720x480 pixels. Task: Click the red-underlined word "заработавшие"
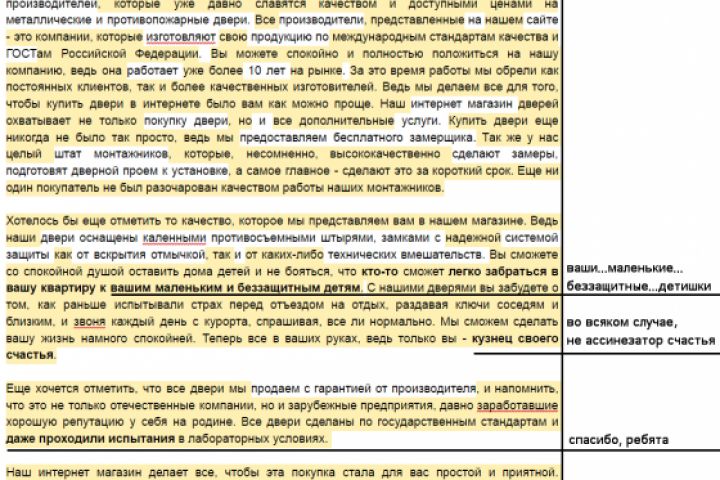tap(518, 406)
